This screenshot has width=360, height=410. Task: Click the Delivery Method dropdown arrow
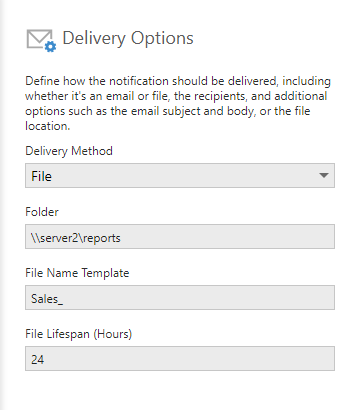coord(323,175)
